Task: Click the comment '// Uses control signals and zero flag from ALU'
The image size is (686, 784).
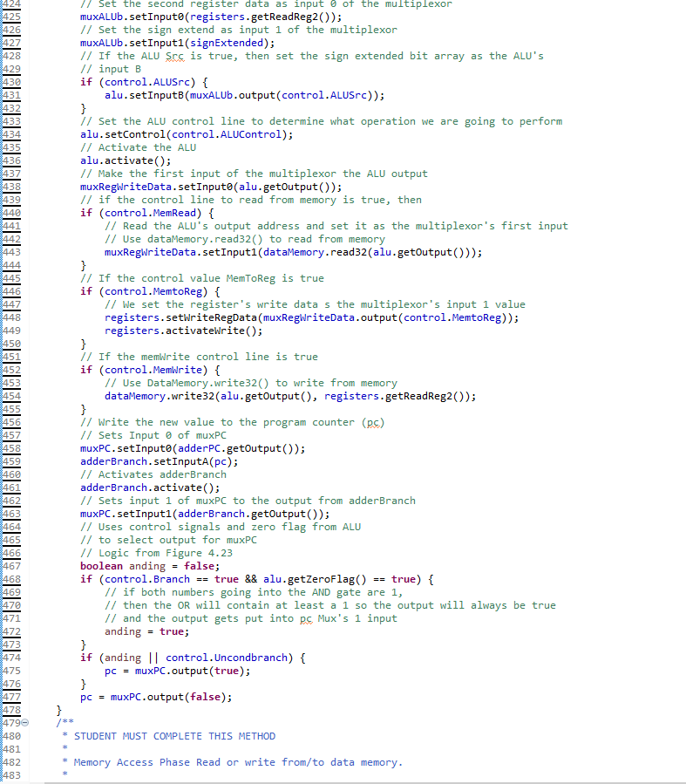Action: click(x=221, y=527)
